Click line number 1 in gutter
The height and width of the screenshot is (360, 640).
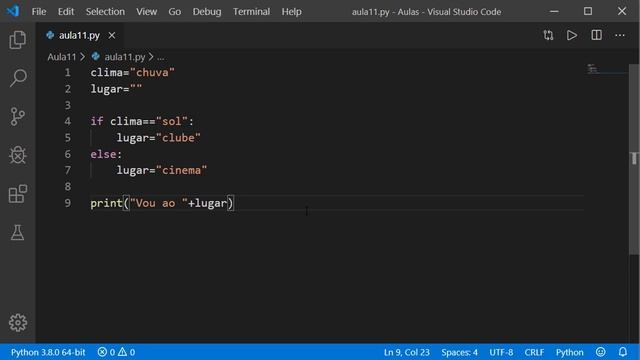point(67,73)
